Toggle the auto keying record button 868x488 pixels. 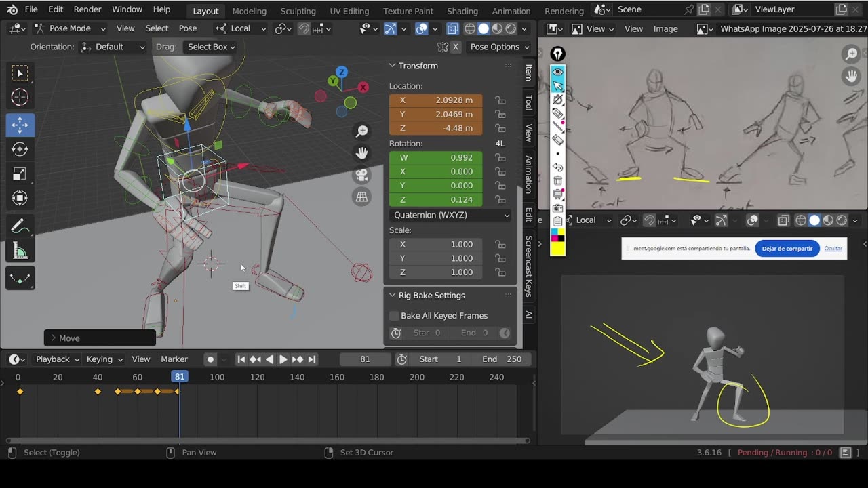click(210, 359)
